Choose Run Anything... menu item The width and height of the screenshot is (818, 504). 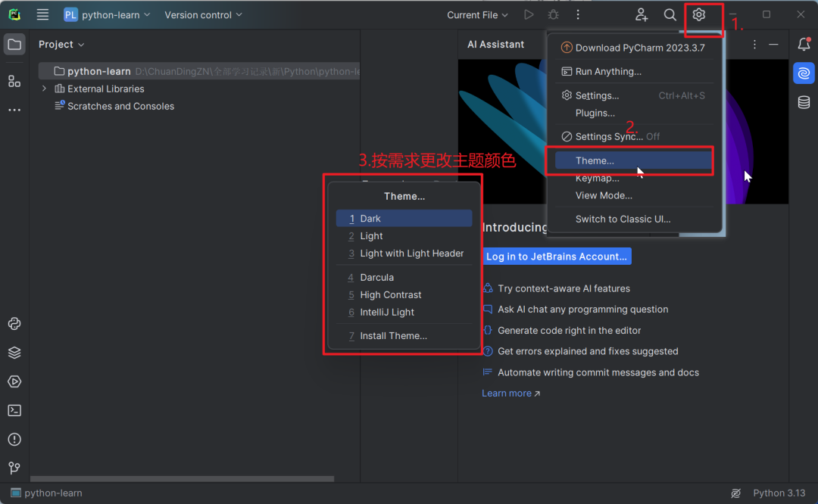click(634, 71)
